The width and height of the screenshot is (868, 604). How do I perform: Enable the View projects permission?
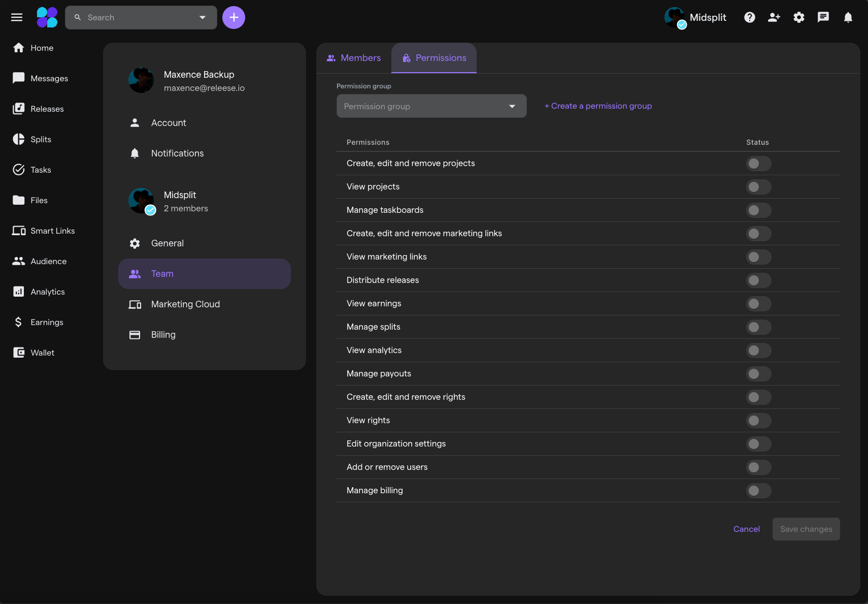coord(758,187)
